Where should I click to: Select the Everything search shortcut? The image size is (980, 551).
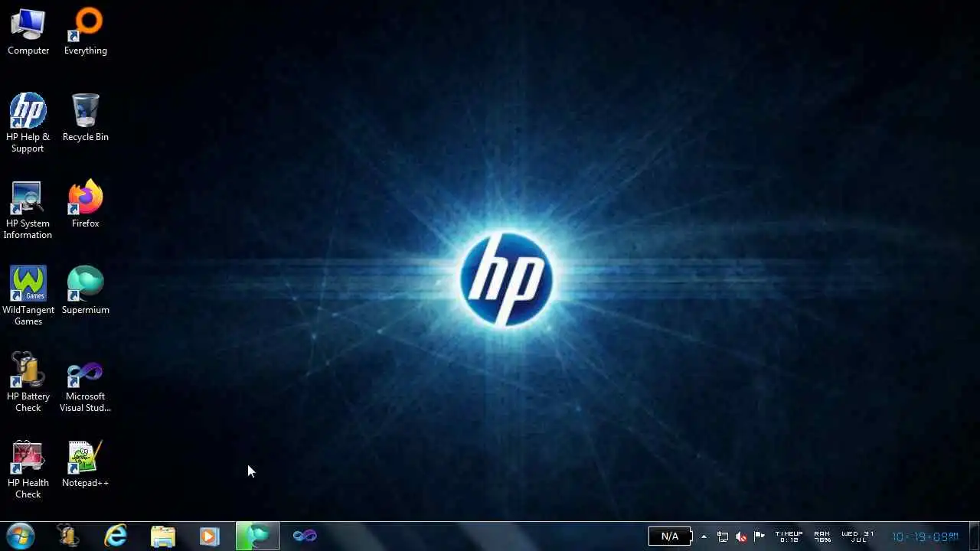(x=86, y=32)
